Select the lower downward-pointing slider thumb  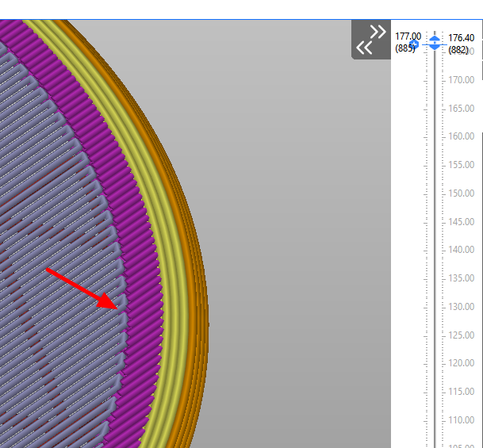coord(435,47)
